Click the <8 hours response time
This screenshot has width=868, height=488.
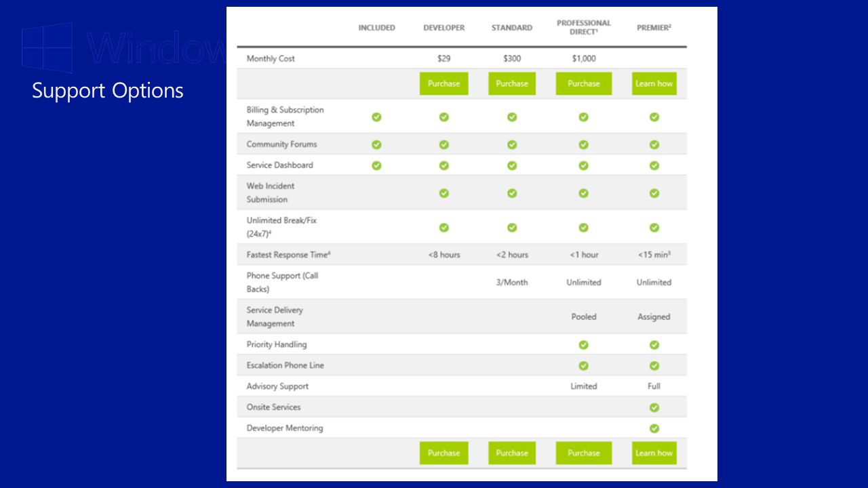click(443, 255)
